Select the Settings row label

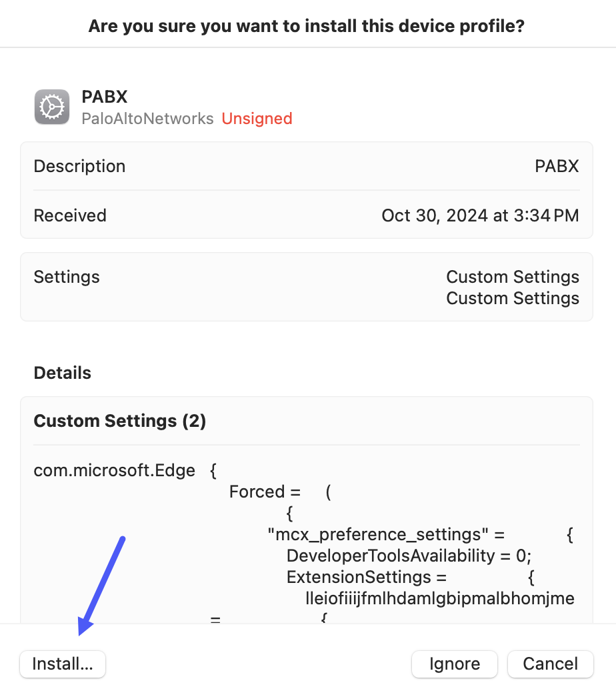tap(67, 277)
